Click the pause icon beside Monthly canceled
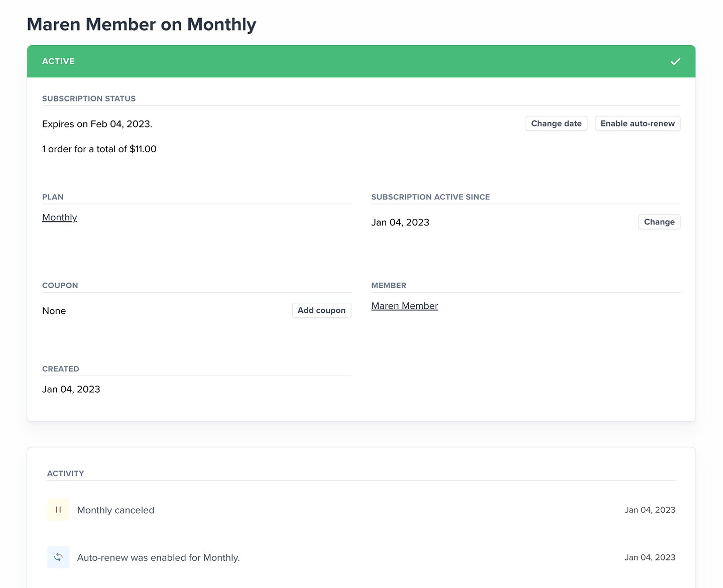 coord(58,510)
